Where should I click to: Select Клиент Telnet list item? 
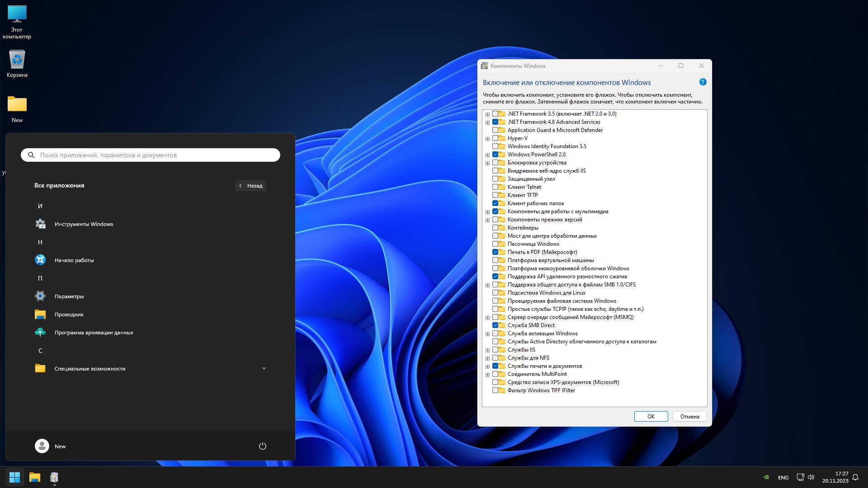pos(524,187)
